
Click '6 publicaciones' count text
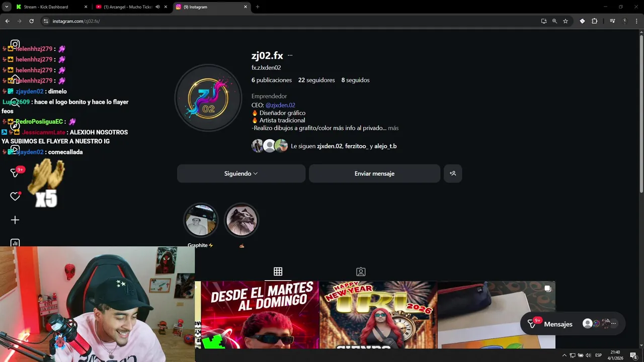pos(272,80)
